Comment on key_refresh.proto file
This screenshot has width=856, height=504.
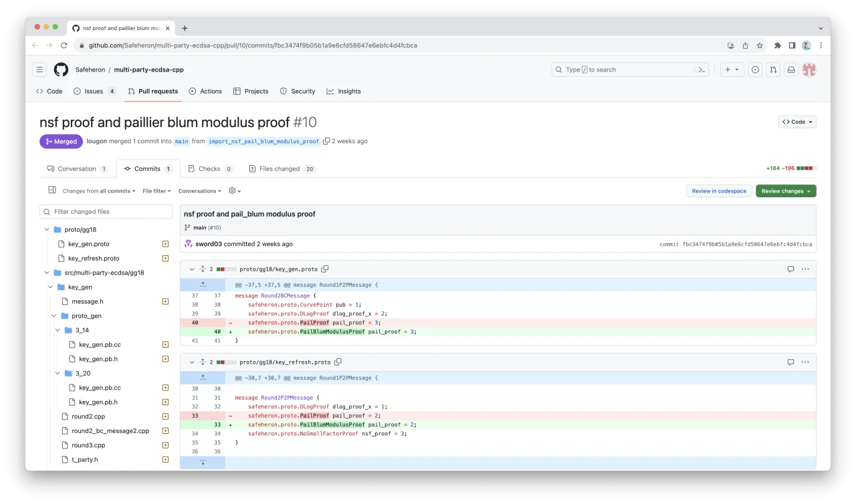pyautogui.click(x=790, y=362)
